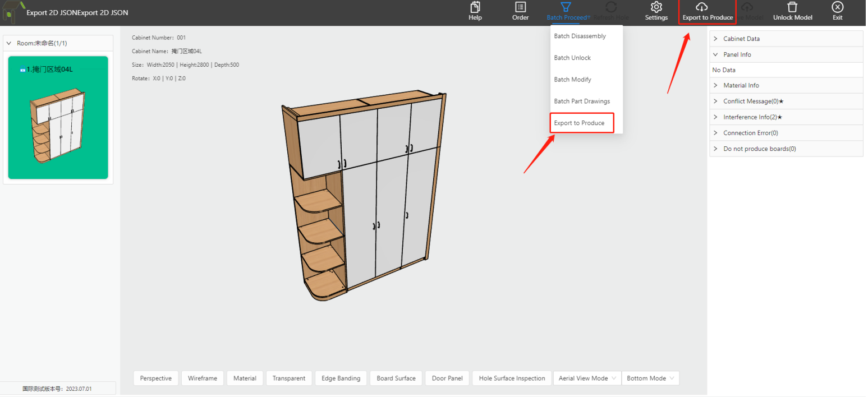The image size is (868, 397).
Task: Exit the application via Exit icon
Action: click(x=837, y=8)
